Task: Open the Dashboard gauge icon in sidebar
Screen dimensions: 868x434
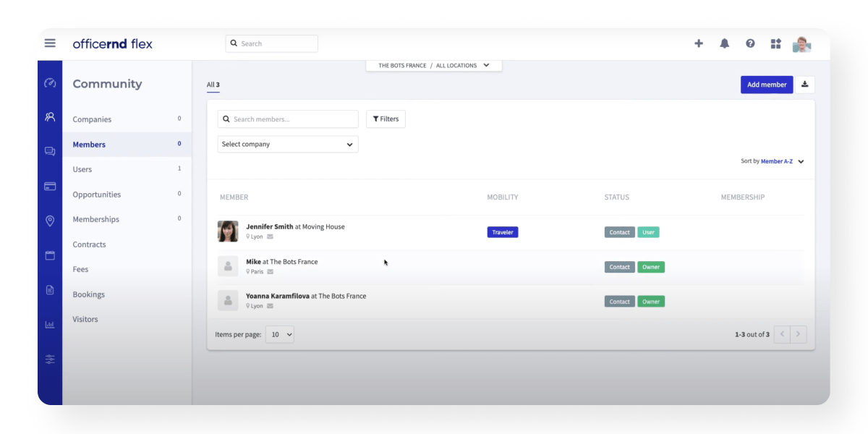Action: coord(50,83)
